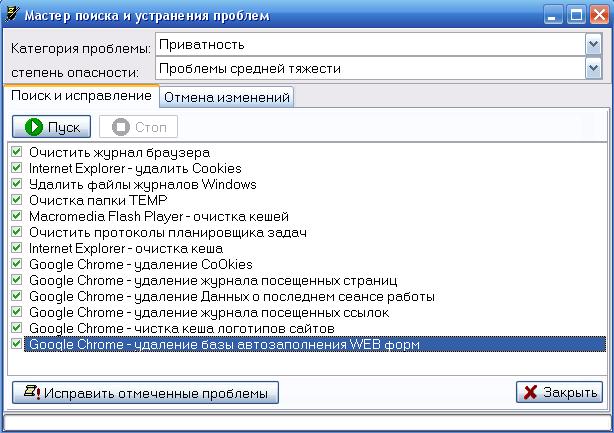The height and width of the screenshot is (433, 614).
Task: Toggle 'удаление Данных о последнем сеансе работы' checkbox
Action: (16, 296)
